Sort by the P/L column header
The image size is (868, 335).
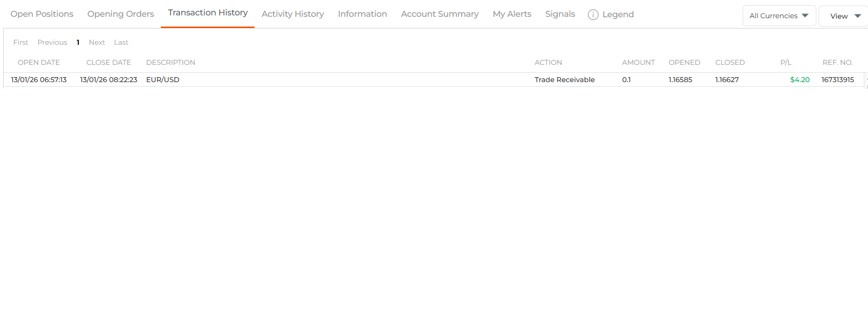(785, 63)
